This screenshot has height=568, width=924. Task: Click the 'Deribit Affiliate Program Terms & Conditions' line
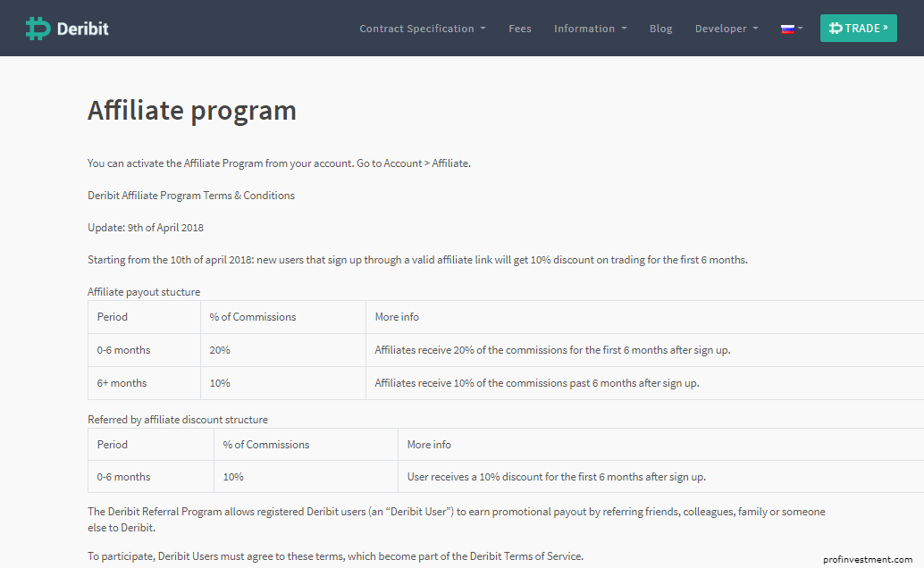(x=191, y=196)
